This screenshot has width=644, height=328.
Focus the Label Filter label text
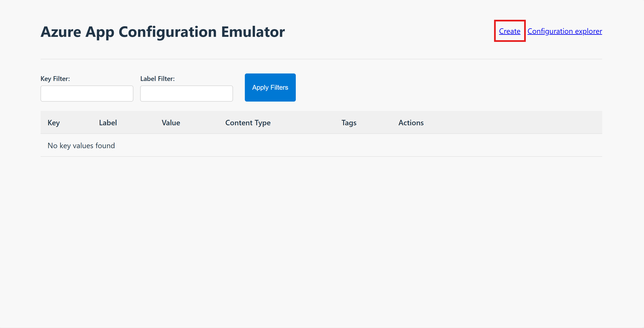click(x=157, y=78)
